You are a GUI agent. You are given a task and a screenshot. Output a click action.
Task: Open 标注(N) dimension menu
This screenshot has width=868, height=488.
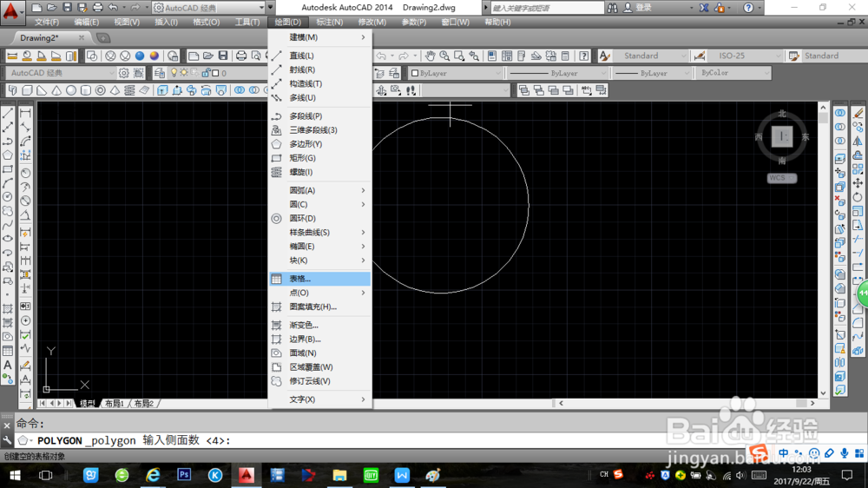[329, 23]
